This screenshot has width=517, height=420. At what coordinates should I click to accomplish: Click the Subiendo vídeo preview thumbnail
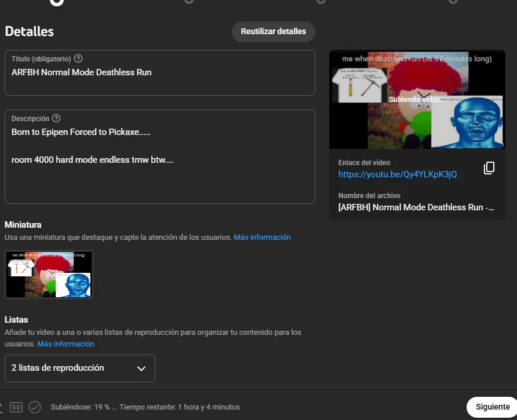click(x=417, y=100)
